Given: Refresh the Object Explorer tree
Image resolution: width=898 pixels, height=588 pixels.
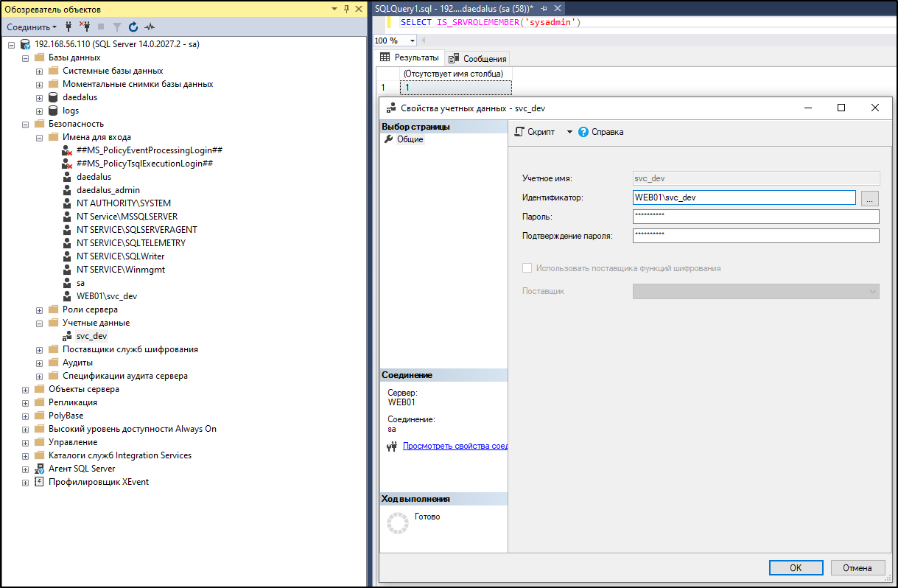Looking at the screenshot, I should click(133, 27).
